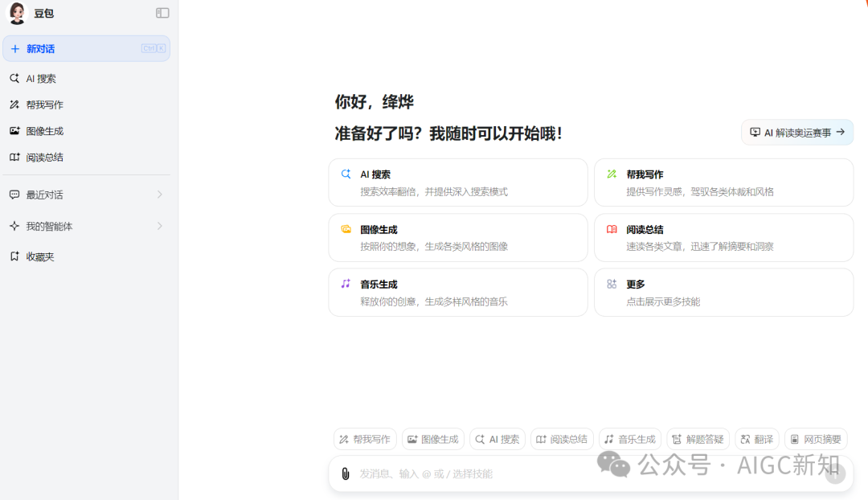
Task: Collapse the sidebar with the panel toggle icon
Action: (x=162, y=13)
